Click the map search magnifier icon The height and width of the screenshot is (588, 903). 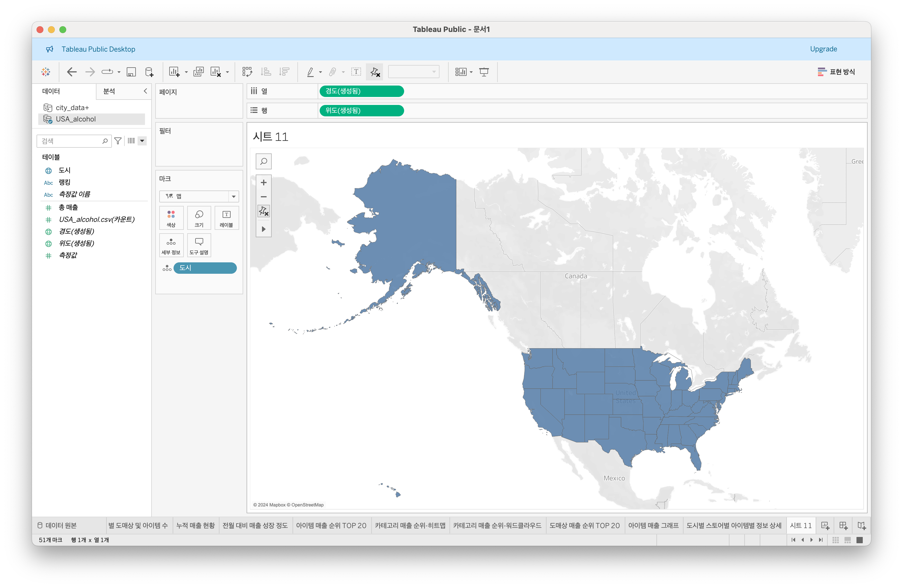tap(263, 161)
